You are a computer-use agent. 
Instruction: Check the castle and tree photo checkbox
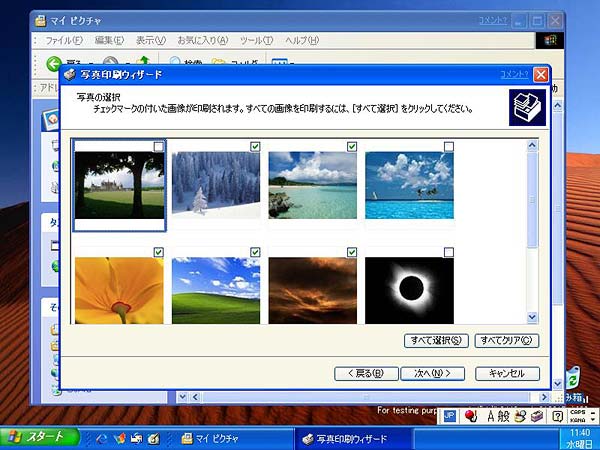pos(158,147)
